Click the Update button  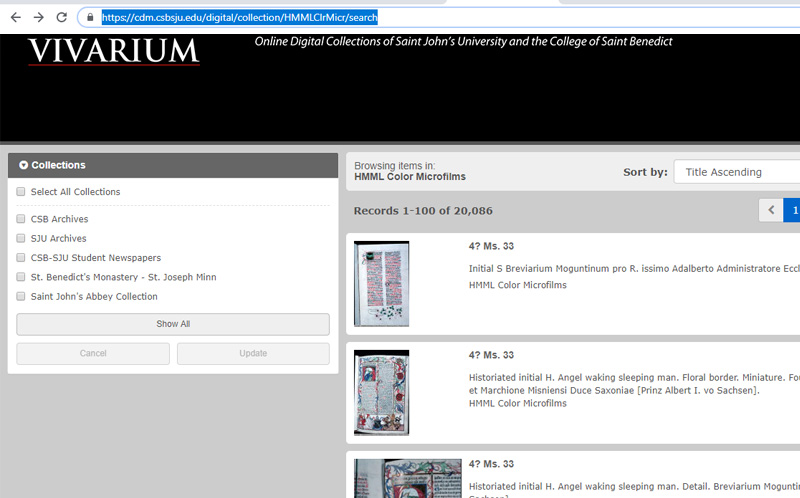[x=253, y=353]
